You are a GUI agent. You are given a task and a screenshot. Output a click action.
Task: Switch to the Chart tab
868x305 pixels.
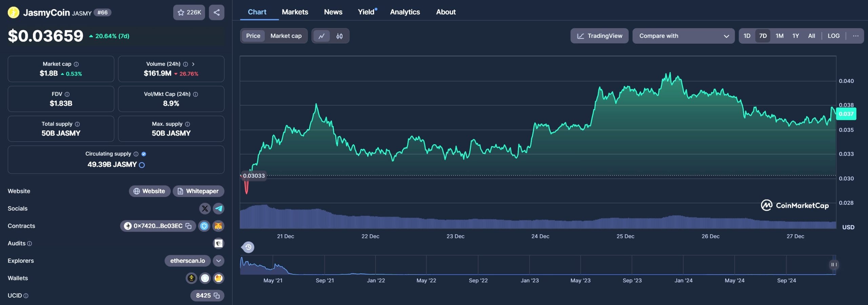tap(257, 12)
